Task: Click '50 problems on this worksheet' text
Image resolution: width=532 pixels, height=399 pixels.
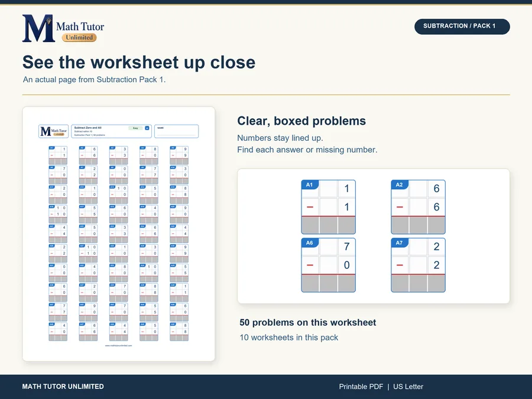Action: (308, 322)
